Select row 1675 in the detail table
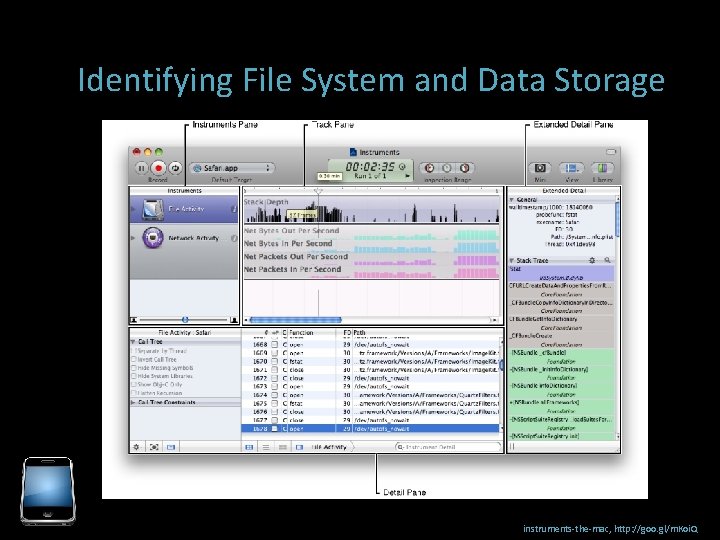Viewport: 720px width, 540px height. click(371, 404)
